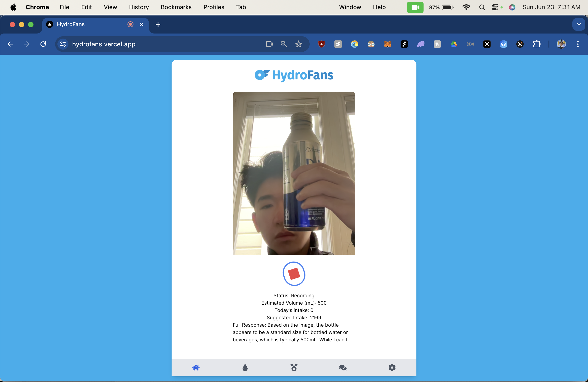Open the History menu
588x382 pixels.
click(139, 7)
